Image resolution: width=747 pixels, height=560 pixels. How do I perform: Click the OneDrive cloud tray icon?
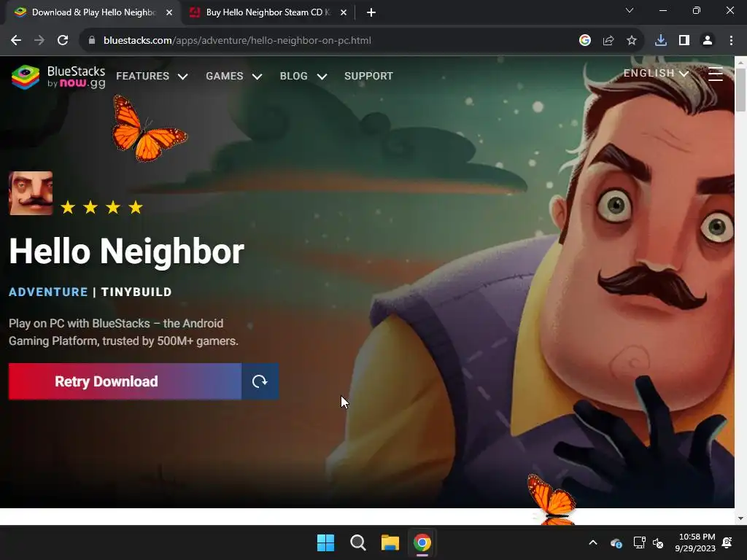616,542
